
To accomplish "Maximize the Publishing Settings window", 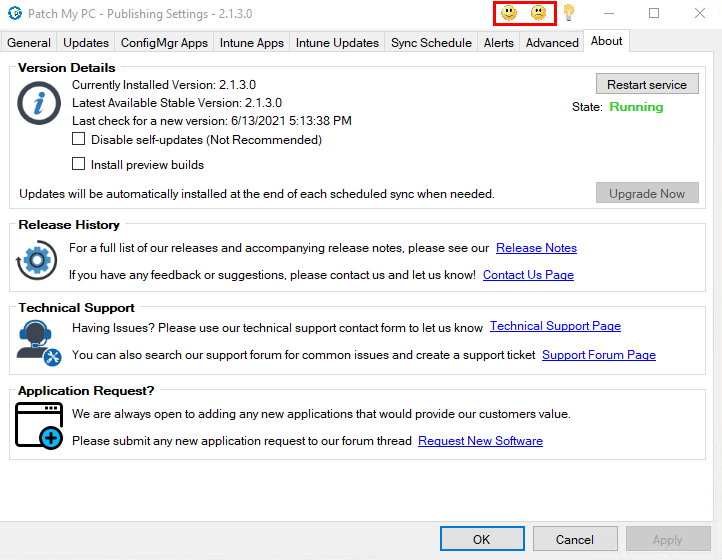I will coord(654,13).
